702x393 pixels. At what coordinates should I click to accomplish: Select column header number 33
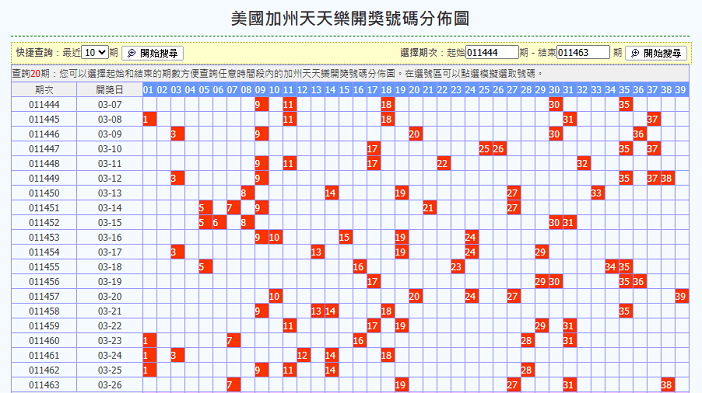(596, 90)
